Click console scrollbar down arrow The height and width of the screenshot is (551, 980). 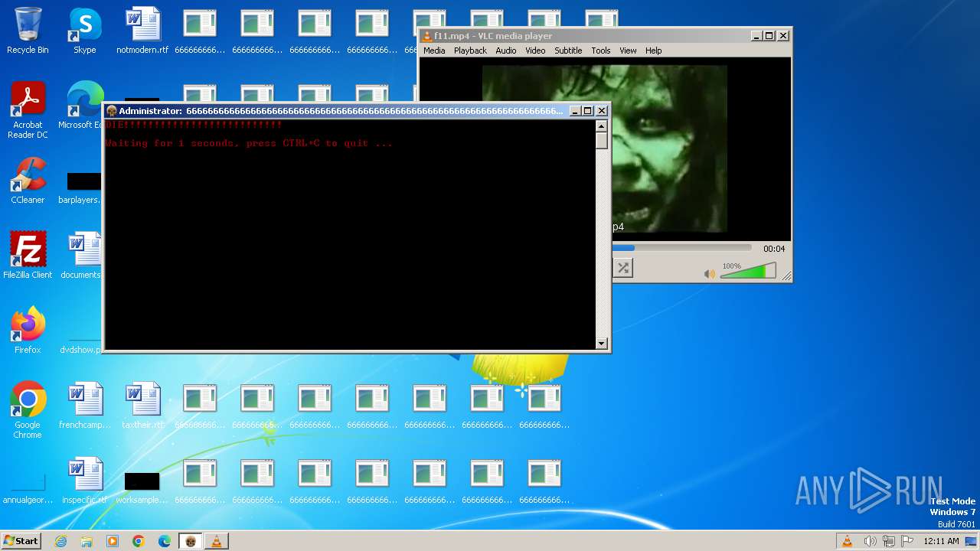[x=602, y=344]
